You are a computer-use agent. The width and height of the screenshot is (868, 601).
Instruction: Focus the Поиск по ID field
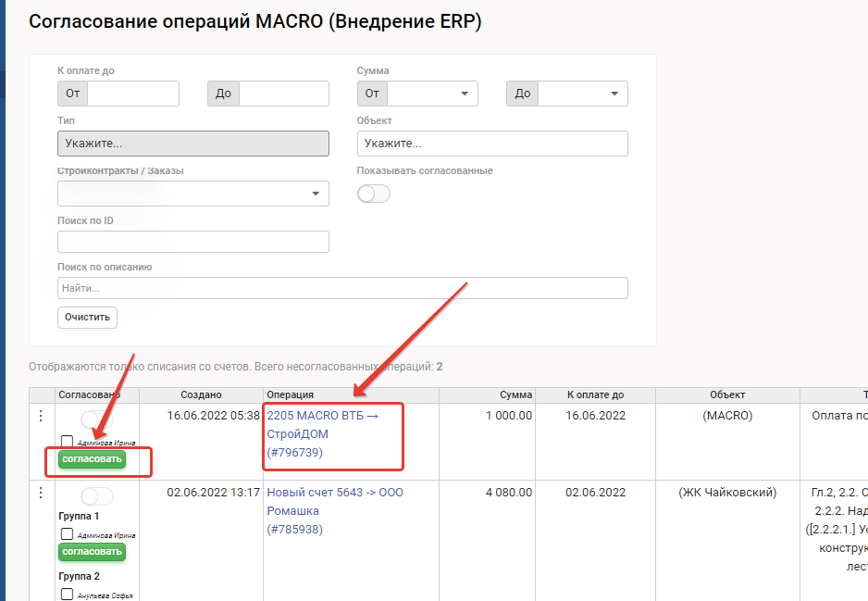click(192, 242)
